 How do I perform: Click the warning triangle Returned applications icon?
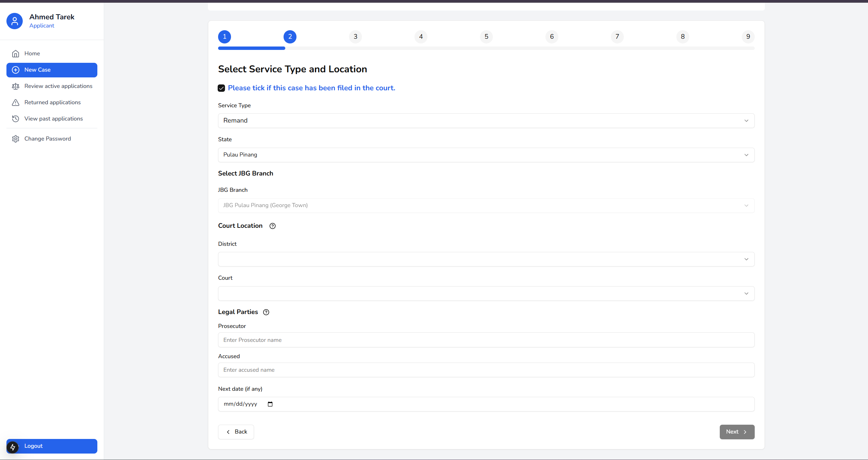click(x=16, y=103)
